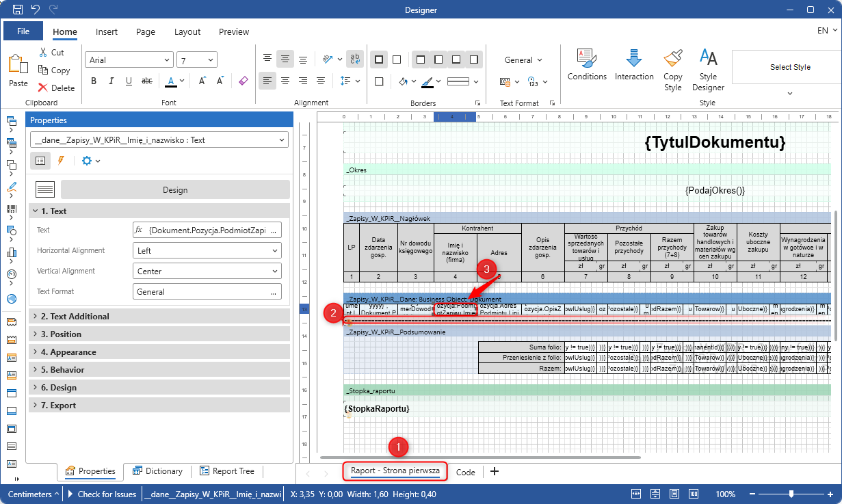Toggle Bold formatting
This screenshot has width=842, height=504.
(94, 81)
